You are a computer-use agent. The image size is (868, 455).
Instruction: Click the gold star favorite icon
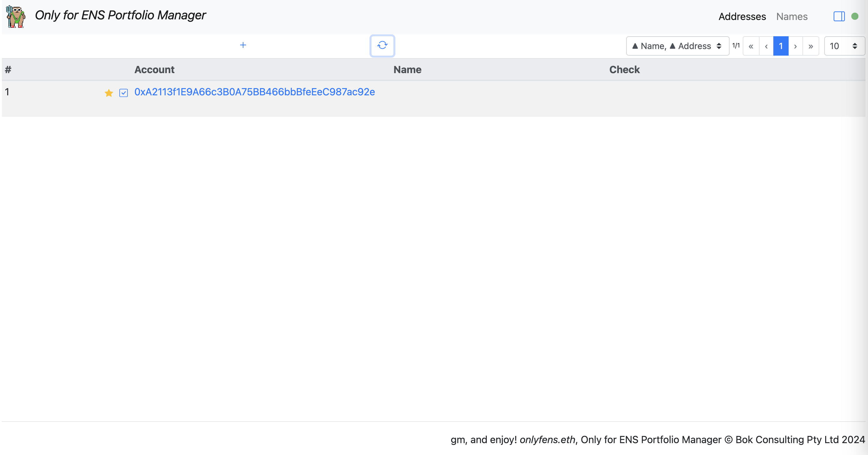point(108,93)
